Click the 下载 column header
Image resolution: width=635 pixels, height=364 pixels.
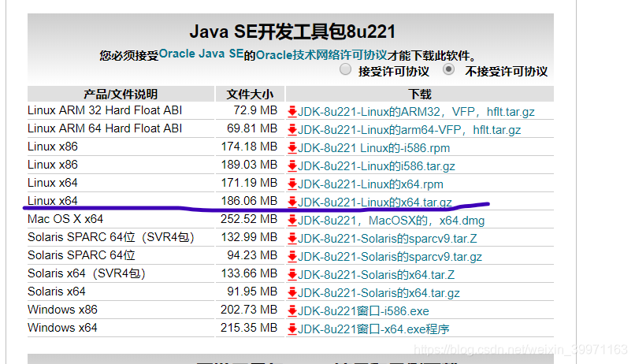420,94
